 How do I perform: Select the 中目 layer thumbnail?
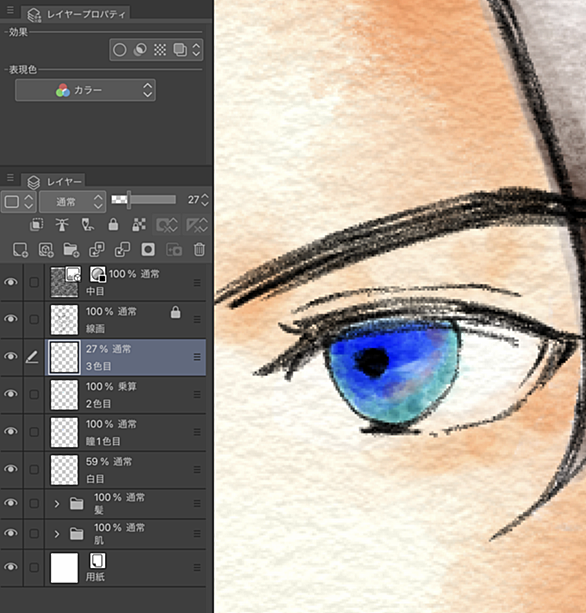click(x=65, y=282)
